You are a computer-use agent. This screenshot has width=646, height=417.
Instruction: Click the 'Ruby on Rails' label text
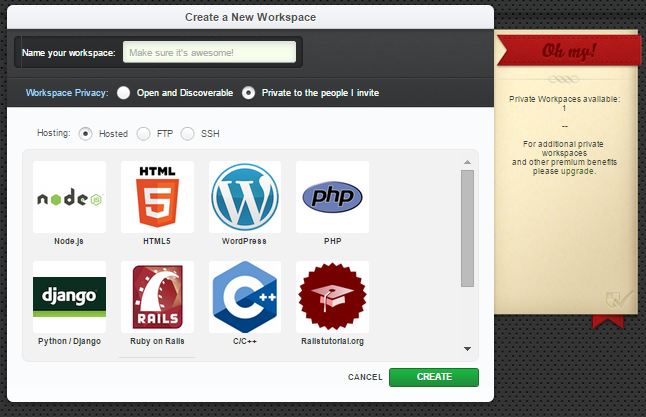157,341
